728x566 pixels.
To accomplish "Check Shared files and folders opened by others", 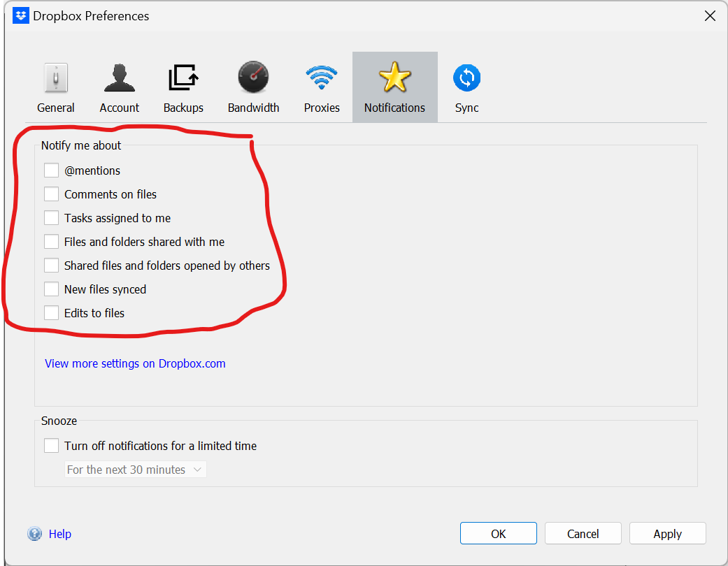I will [x=51, y=266].
